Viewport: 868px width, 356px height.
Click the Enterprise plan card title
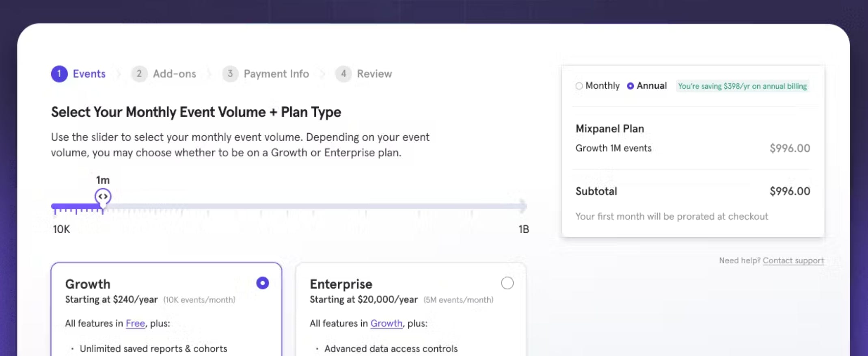[341, 284]
